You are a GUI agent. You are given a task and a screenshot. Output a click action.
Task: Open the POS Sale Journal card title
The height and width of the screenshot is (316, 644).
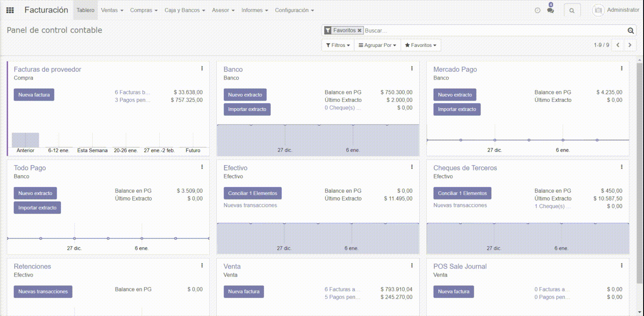(x=460, y=266)
